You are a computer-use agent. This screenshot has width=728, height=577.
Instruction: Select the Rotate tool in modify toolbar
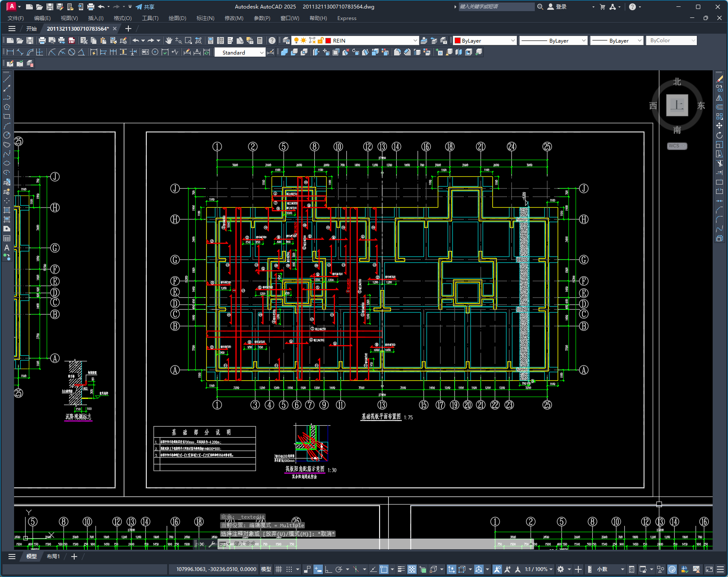[719, 135]
